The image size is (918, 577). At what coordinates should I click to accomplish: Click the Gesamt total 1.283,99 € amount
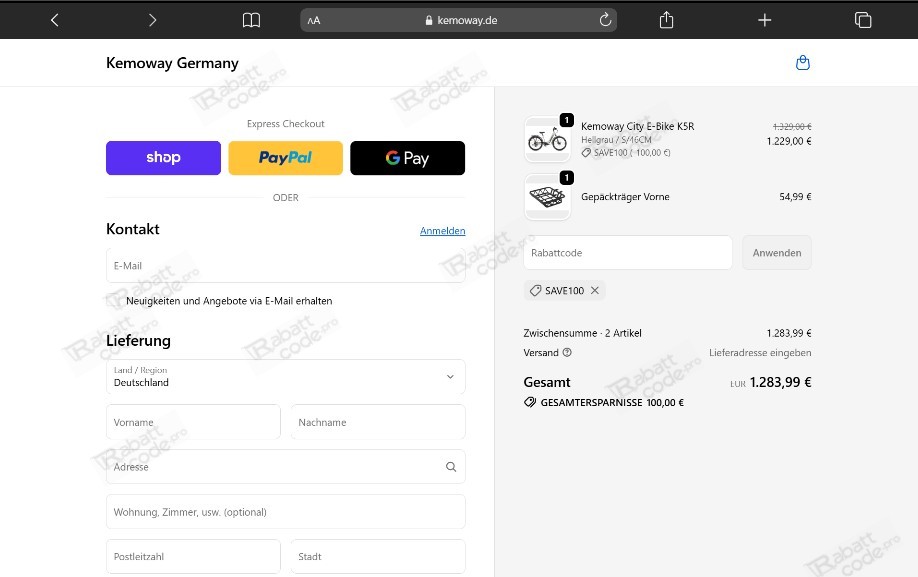point(780,382)
